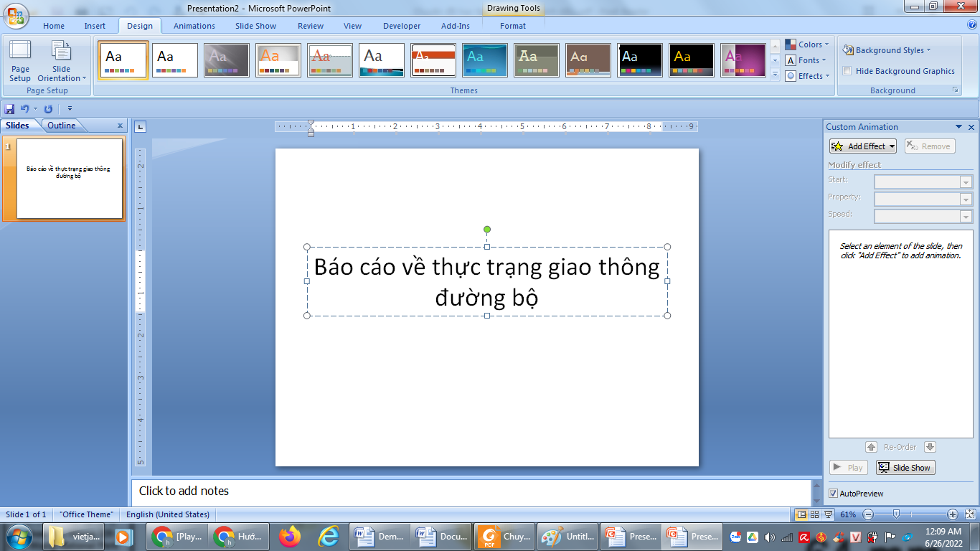Click the 61% zoom level
The height and width of the screenshot is (551, 980).
pyautogui.click(x=848, y=514)
